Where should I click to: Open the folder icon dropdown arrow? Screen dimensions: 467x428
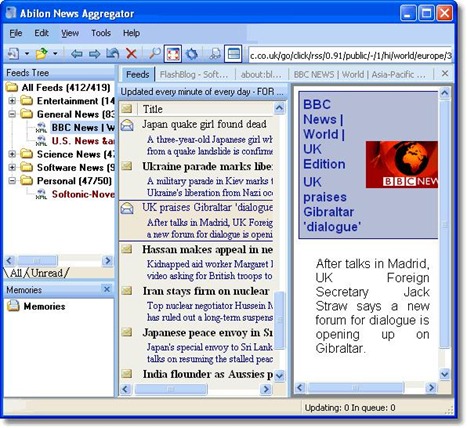pyautogui.click(x=55, y=53)
